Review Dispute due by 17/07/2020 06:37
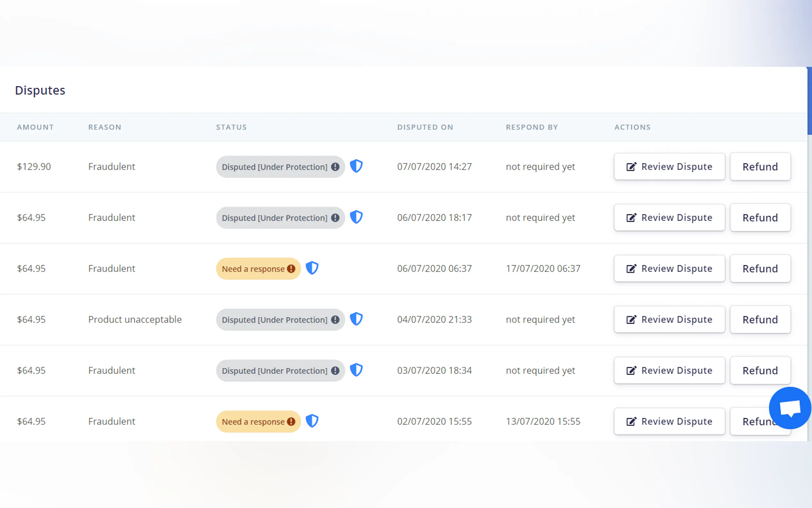 coord(669,268)
